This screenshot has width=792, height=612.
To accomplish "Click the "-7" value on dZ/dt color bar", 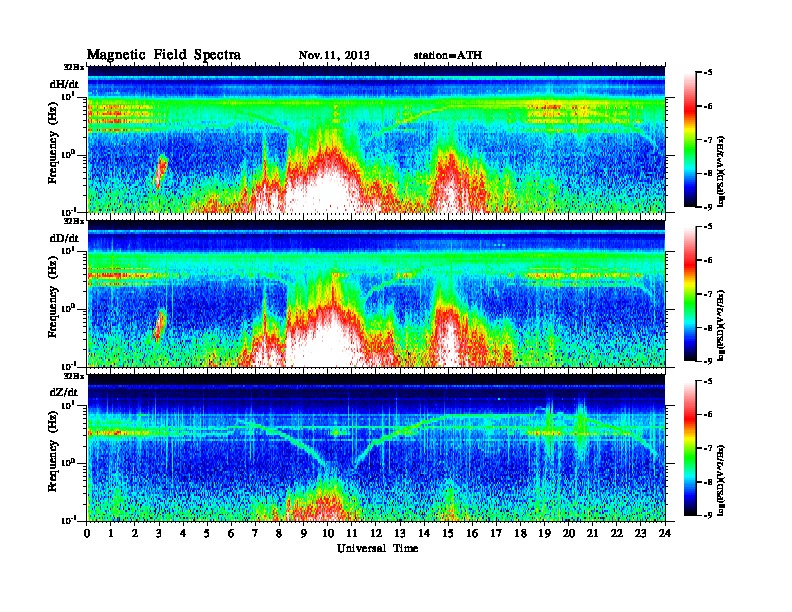I will 708,448.
